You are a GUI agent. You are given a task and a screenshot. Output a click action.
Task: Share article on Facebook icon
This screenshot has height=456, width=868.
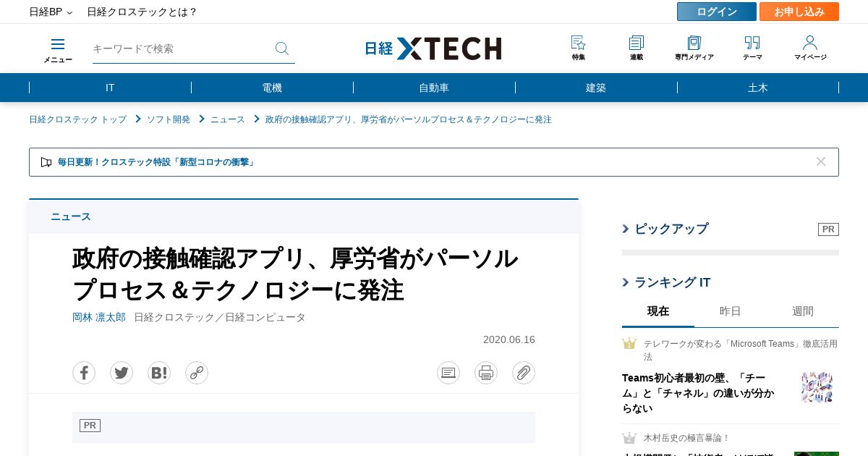point(84,373)
